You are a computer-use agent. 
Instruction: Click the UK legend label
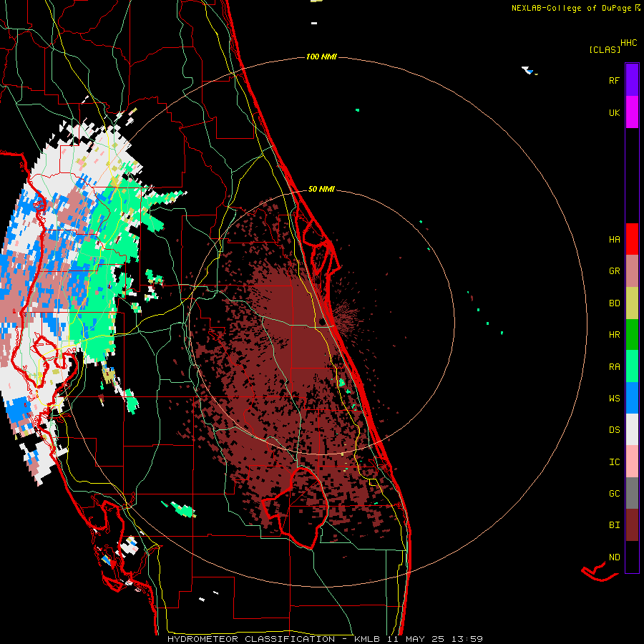point(614,112)
